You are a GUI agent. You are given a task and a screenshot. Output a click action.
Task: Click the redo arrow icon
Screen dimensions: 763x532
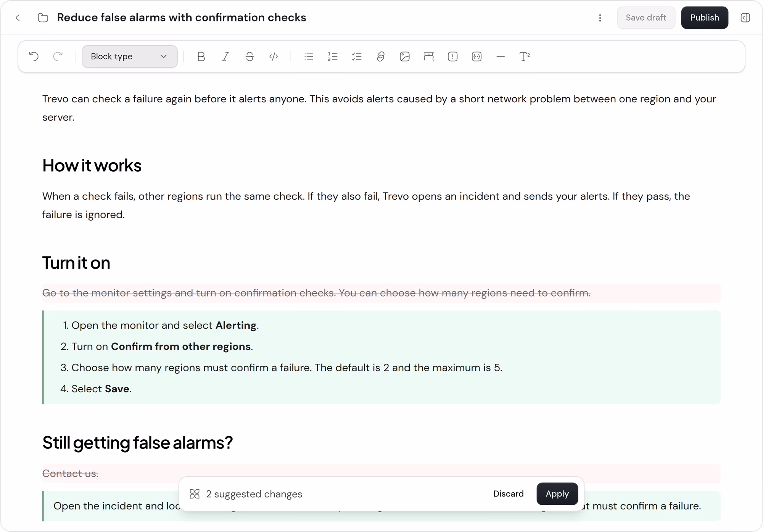58,56
